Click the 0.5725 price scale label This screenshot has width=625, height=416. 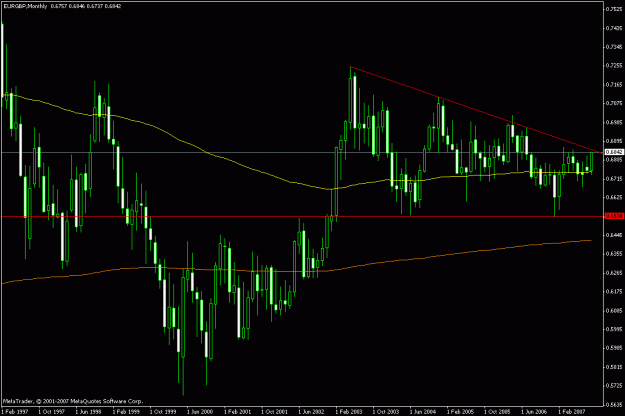point(614,386)
